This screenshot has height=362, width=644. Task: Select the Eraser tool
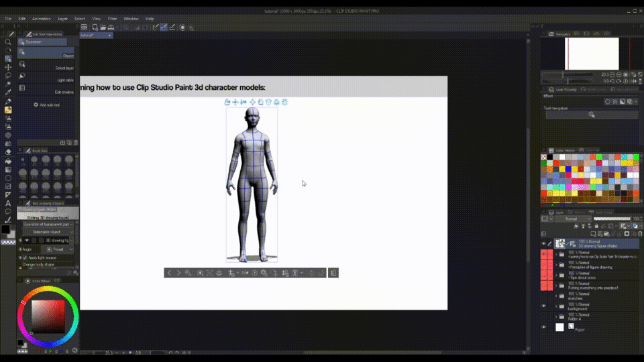point(8,152)
